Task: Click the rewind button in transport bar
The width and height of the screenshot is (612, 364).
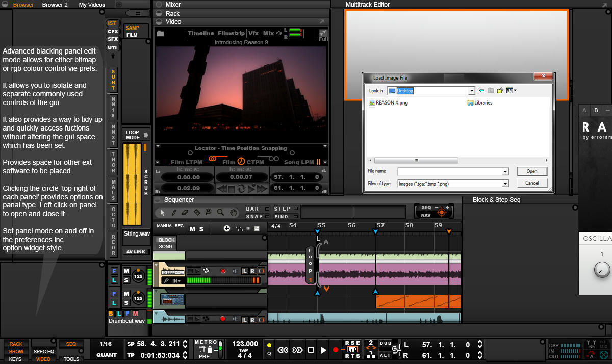Action: (x=283, y=350)
